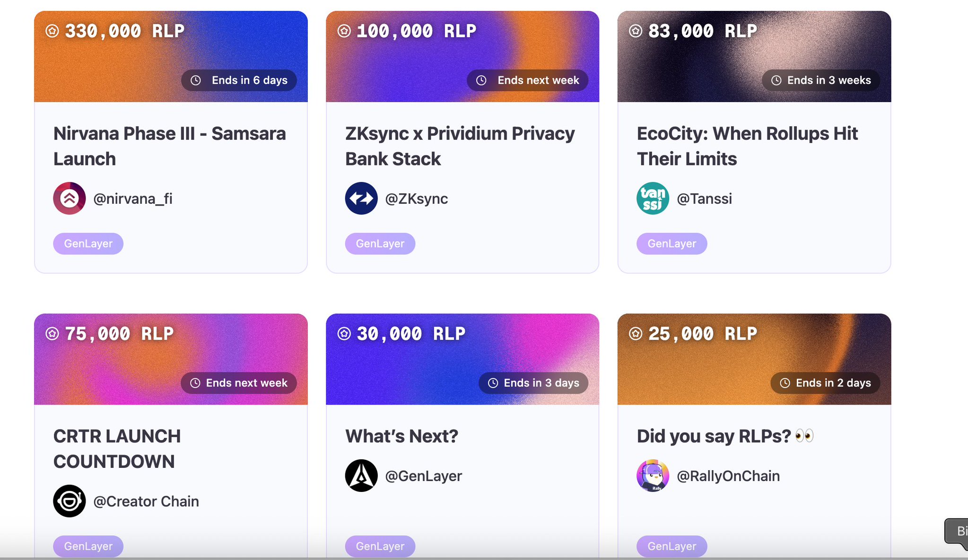Click the Tanssi logo avatar
The width and height of the screenshot is (968, 560).
[x=653, y=198]
